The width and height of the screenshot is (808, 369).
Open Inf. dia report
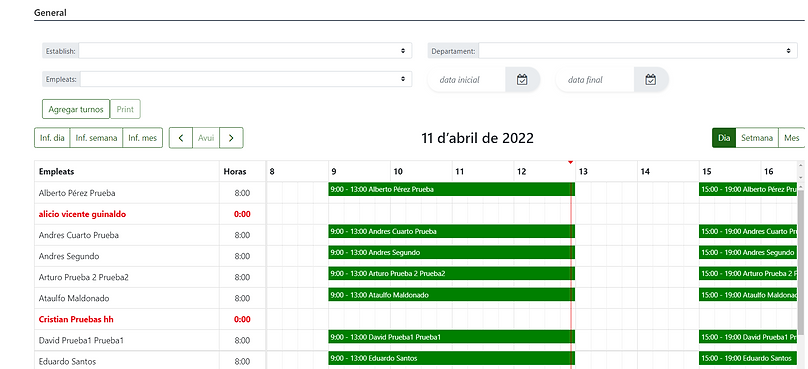[52, 138]
